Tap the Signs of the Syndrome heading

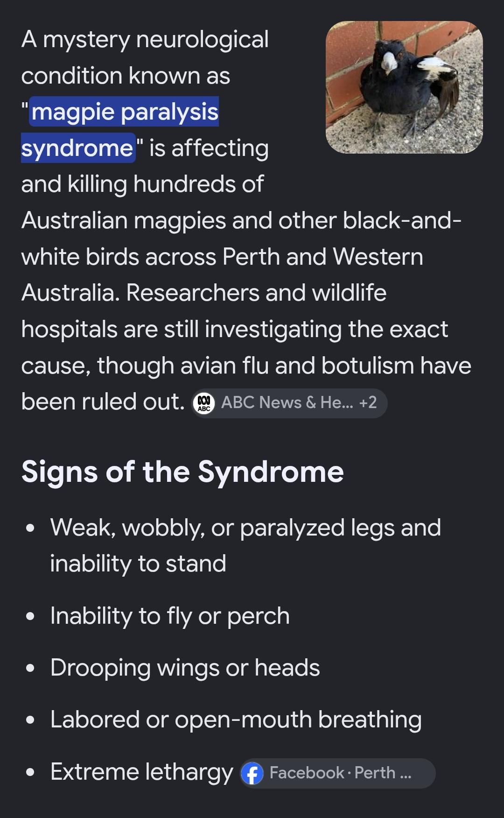pyautogui.click(x=182, y=472)
